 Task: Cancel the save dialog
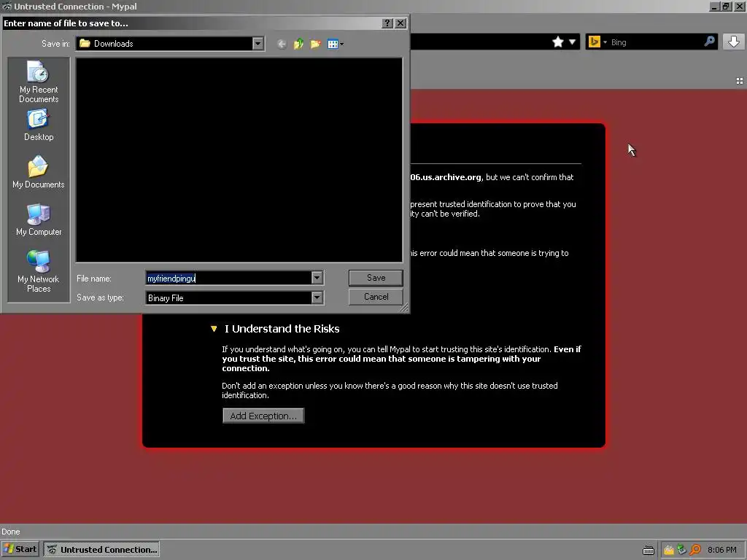coord(376,297)
